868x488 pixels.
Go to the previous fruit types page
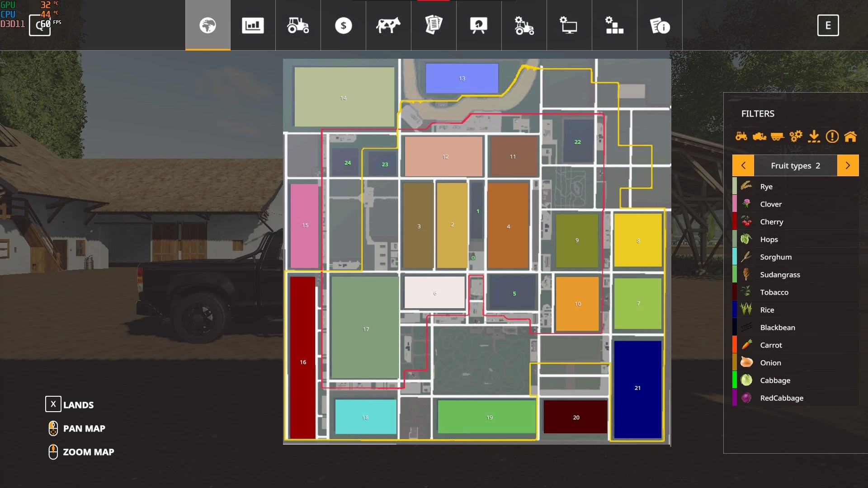click(x=743, y=165)
